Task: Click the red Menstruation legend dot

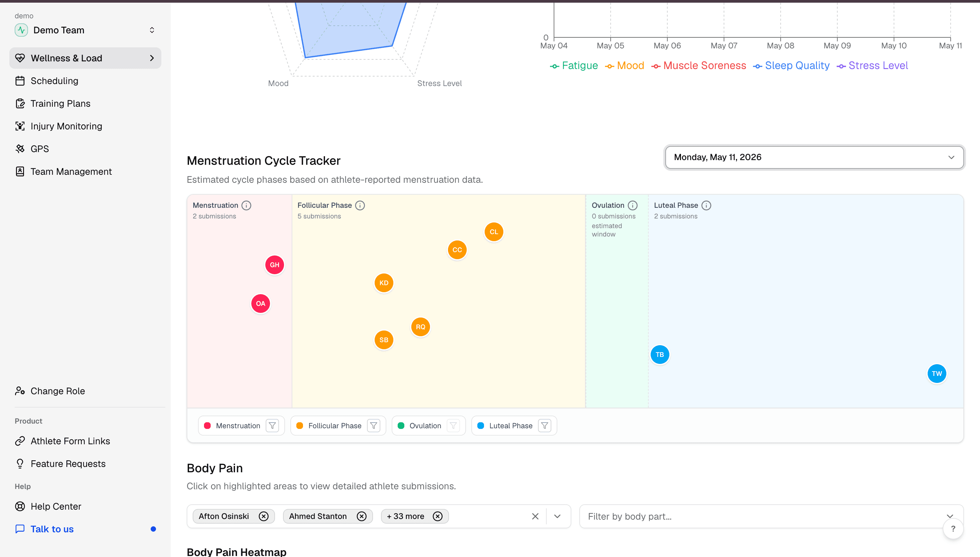Action: pyautogui.click(x=208, y=426)
